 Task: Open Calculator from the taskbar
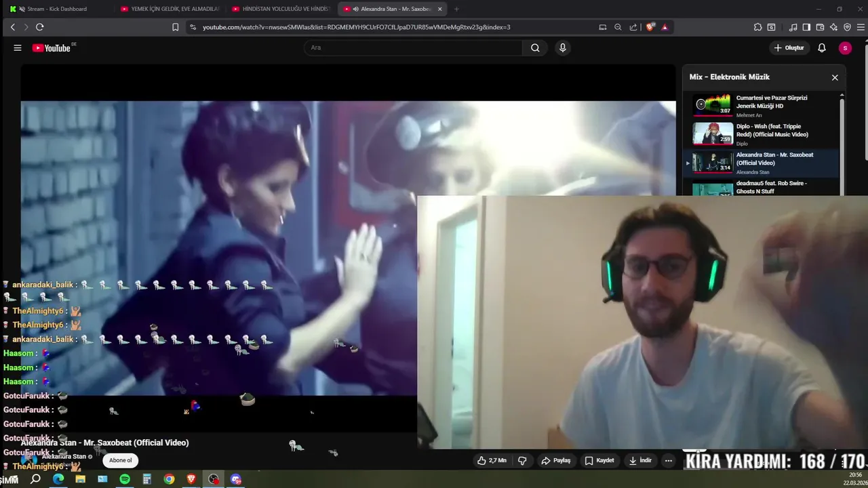[x=146, y=479]
